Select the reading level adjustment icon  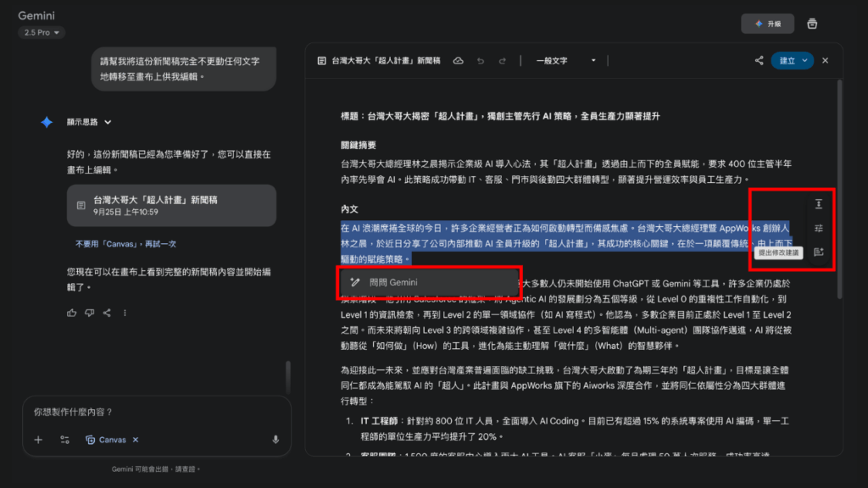tap(818, 226)
